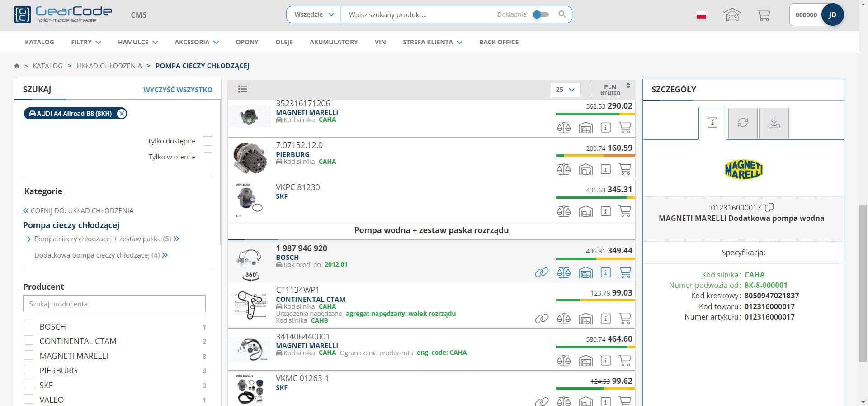Open the UKŁAD CHŁODZENIA breadcrumb link
The image size is (868, 406).
pyautogui.click(x=109, y=66)
